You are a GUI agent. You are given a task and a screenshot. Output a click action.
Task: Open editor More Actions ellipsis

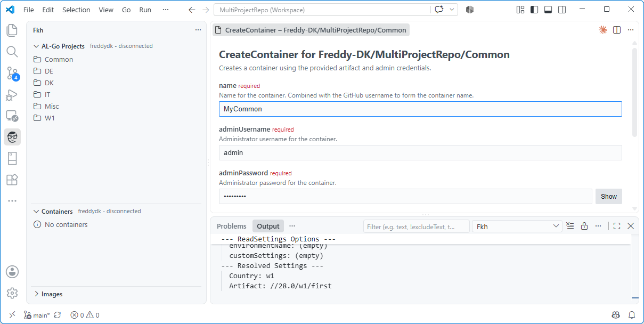click(631, 30)
